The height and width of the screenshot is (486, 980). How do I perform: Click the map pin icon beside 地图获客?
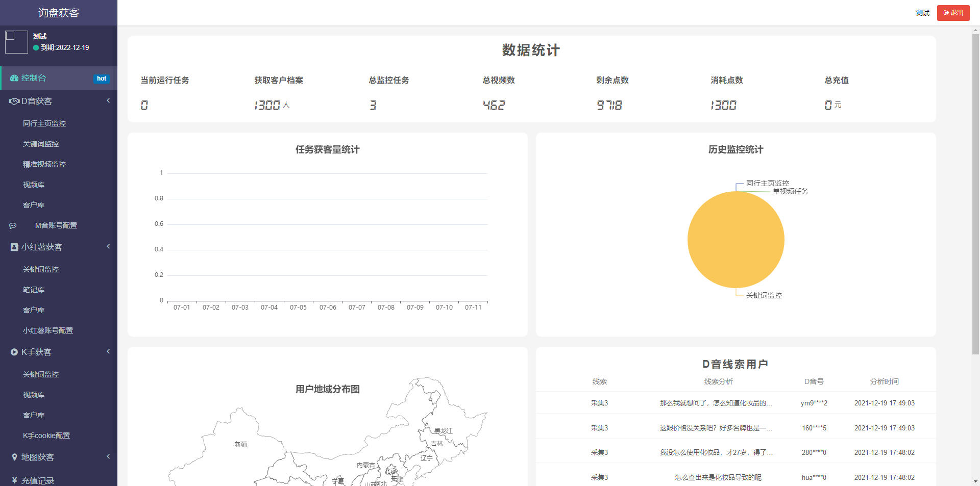coord(14,457)
